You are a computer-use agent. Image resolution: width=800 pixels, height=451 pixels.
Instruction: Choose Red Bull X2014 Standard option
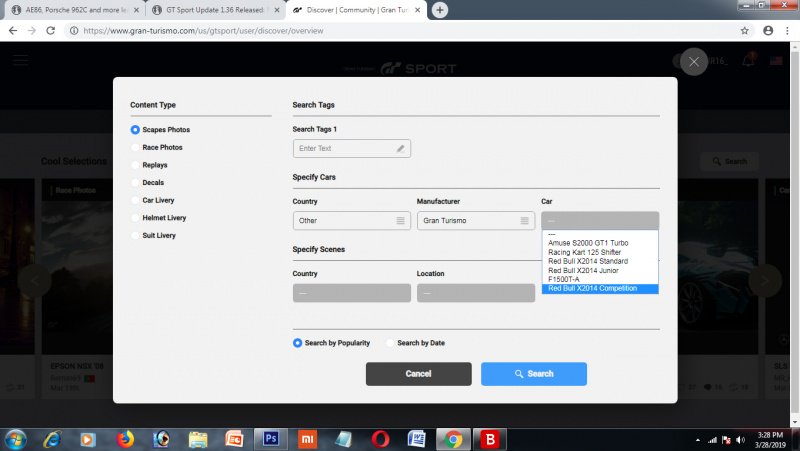pyautogui.click(x=600, y=261)
